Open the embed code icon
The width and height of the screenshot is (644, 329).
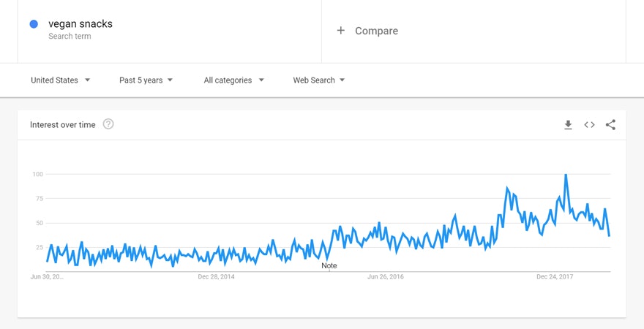589,125
